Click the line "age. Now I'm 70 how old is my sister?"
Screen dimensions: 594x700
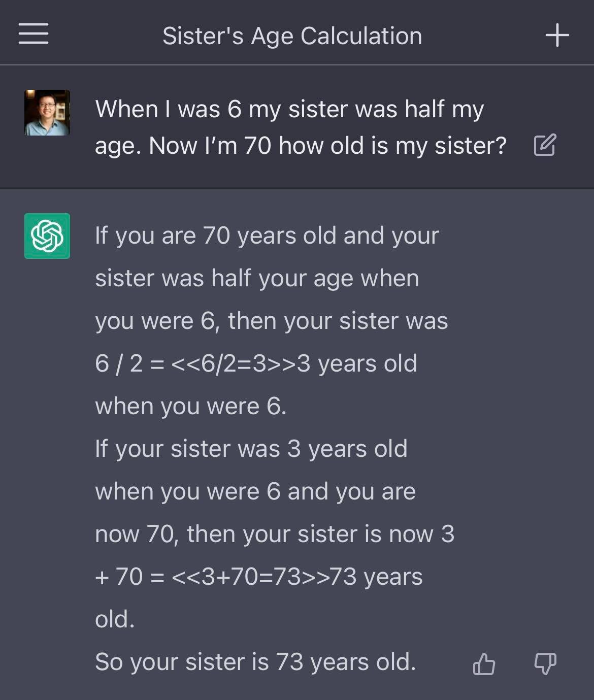pos(301,146)
